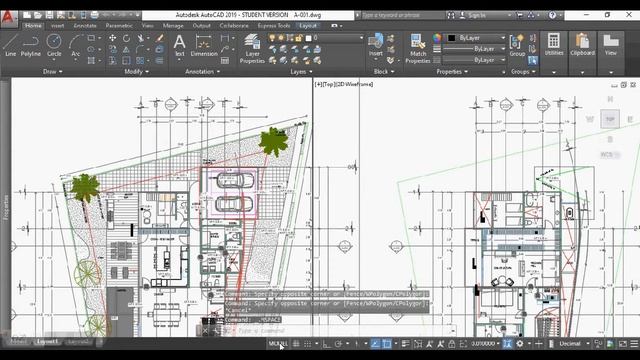Viewport: 640px width, 360px height.
Task: Click the Properties palette side label
Action: 6,207
